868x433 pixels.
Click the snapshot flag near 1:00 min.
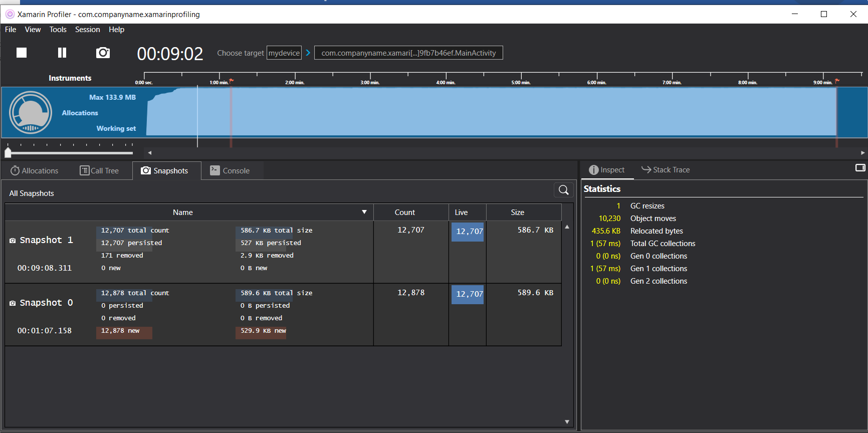click(x=232, y=80)
